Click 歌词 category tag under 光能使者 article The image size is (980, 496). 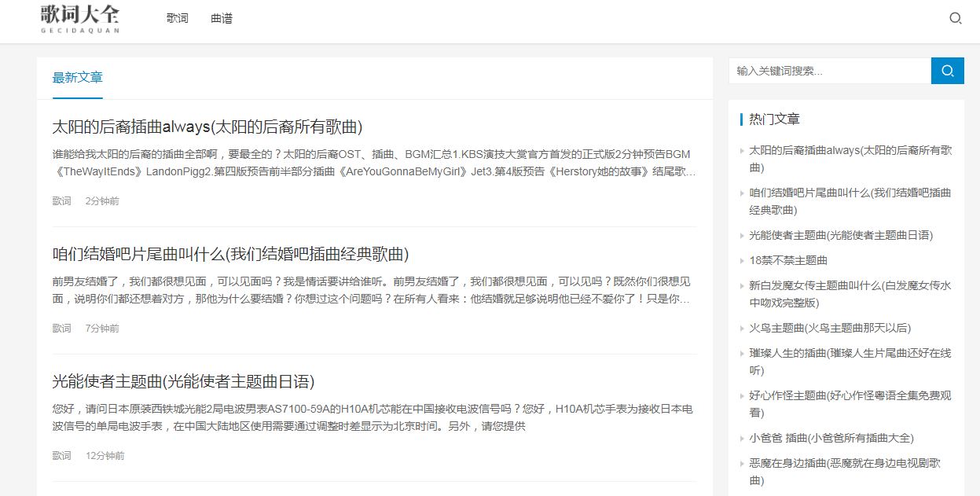(x=62, y=456)
